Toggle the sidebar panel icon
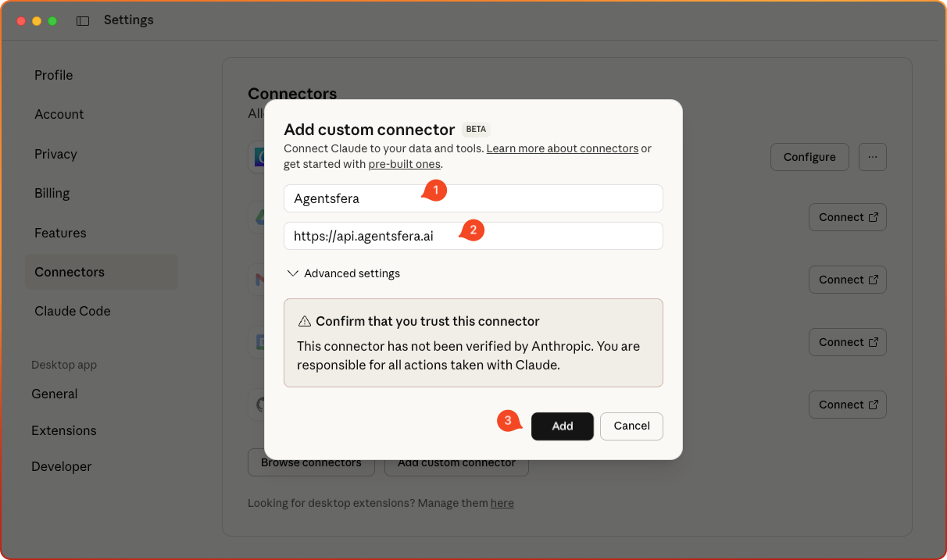Screen dimensions: 947x560 [x=83, y=21]
